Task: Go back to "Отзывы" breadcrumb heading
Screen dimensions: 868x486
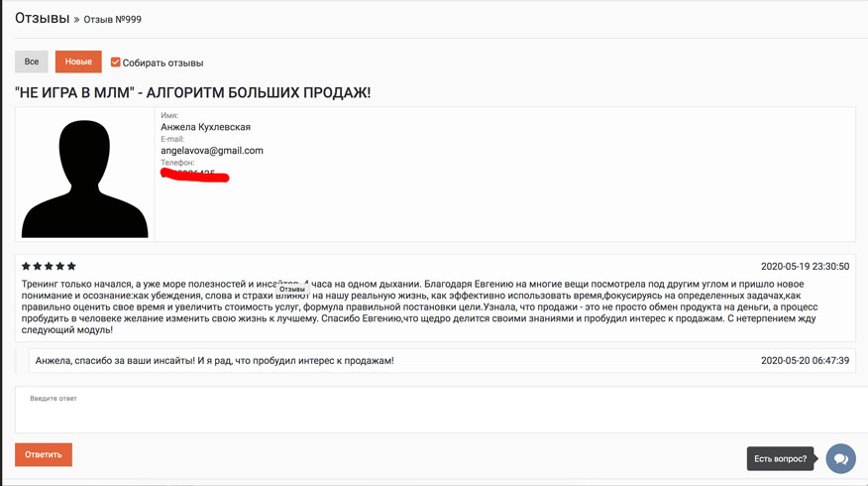Action: (42, 18)
